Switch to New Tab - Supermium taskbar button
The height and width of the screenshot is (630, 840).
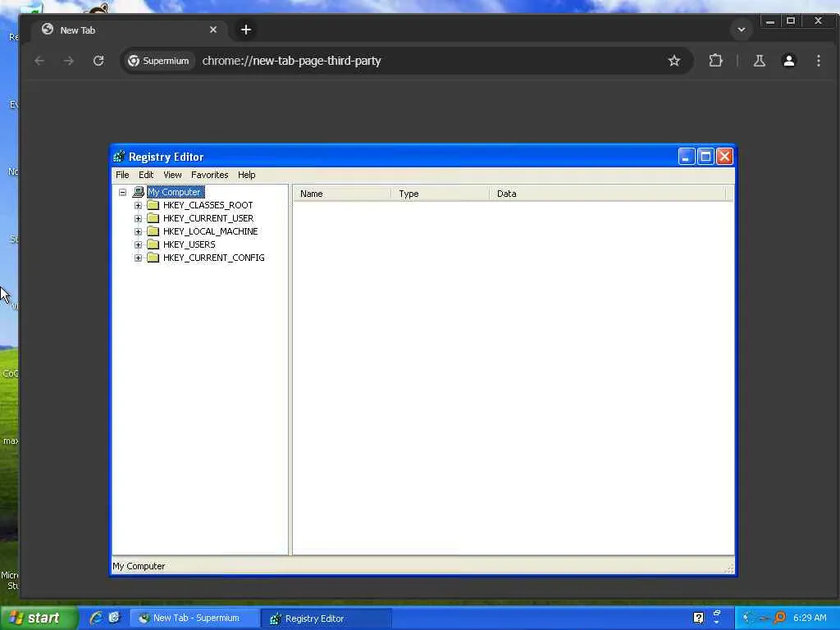click(194, 619)
